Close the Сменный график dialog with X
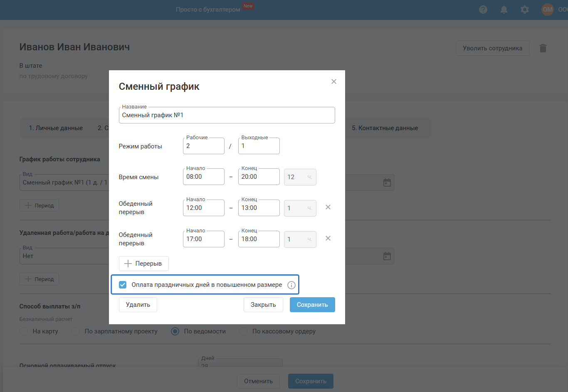Image resolution: width=568 pixels, height=392 pixels. [333, 81]
